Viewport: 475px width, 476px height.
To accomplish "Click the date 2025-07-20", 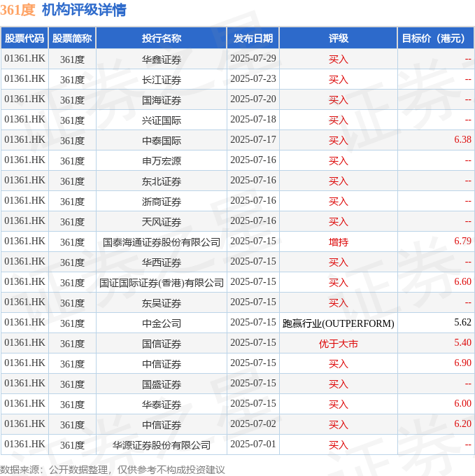I will [x=253, y=99].
